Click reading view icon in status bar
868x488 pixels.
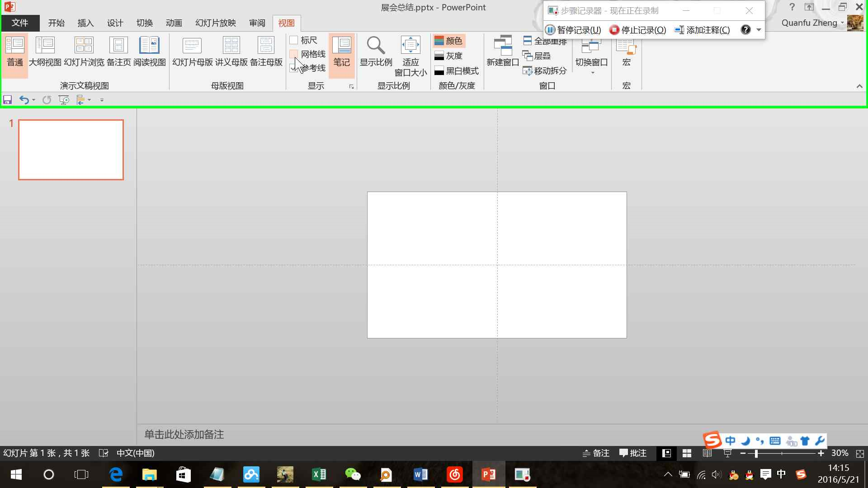[707, 453]
